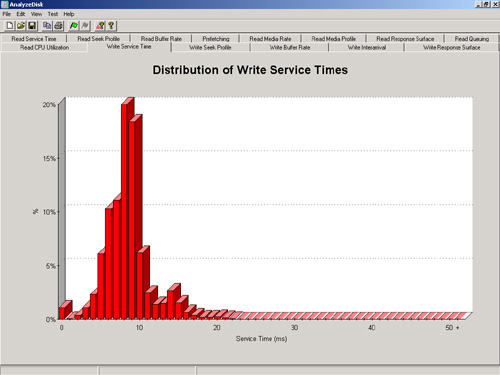Viewport: 500px width, 375px height.
Task: Start test with the green flag icon
Action: (x=74, y=26)
